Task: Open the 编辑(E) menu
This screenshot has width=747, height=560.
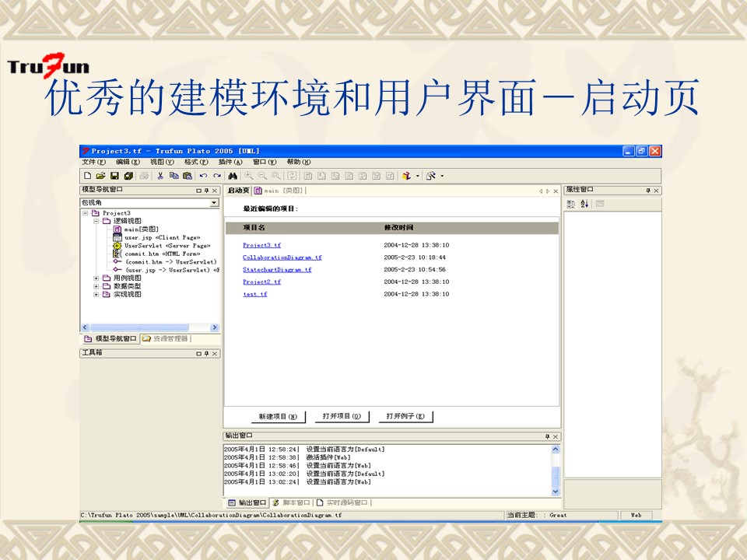Action: click(x=128, y=162)
